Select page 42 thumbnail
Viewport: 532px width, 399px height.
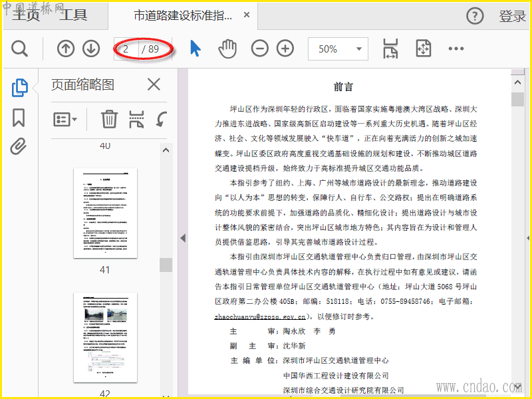(105, 337)
